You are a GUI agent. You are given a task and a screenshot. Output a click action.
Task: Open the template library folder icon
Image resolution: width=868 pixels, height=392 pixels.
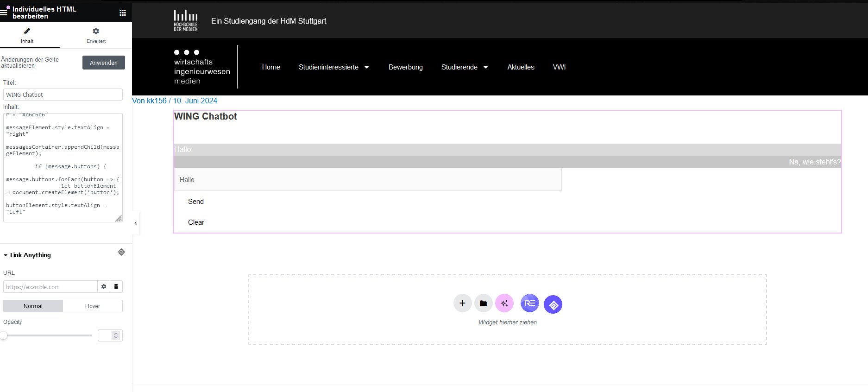pos(483,303)
